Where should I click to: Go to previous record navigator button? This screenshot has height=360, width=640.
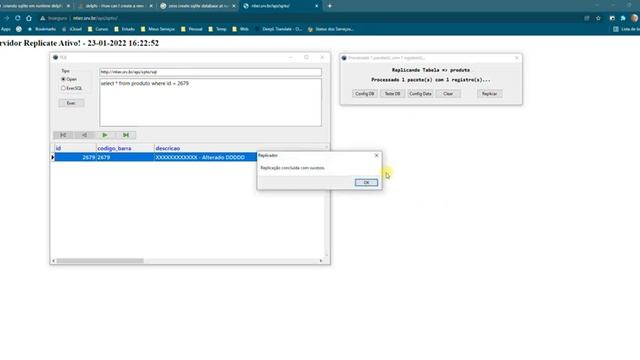84,135
